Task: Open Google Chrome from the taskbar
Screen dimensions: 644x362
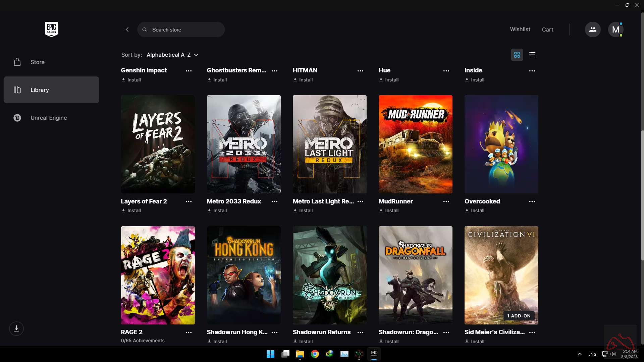Action: point(315,354)
